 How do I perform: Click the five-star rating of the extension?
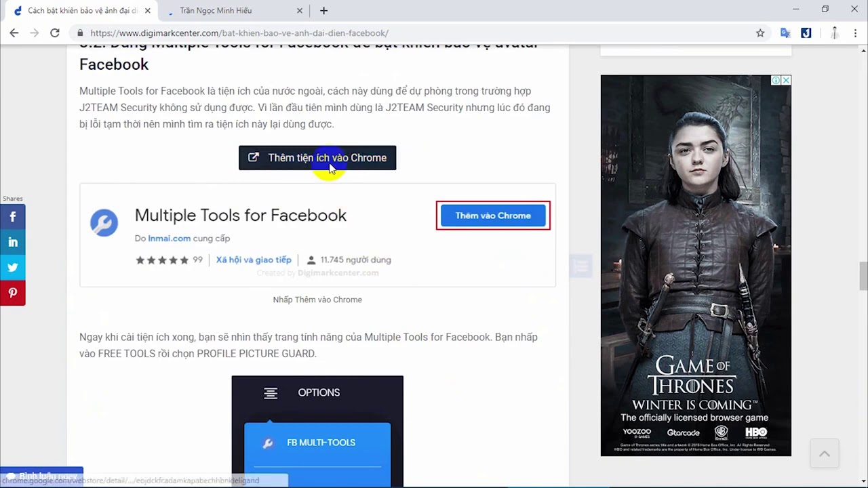pos(161,260)
